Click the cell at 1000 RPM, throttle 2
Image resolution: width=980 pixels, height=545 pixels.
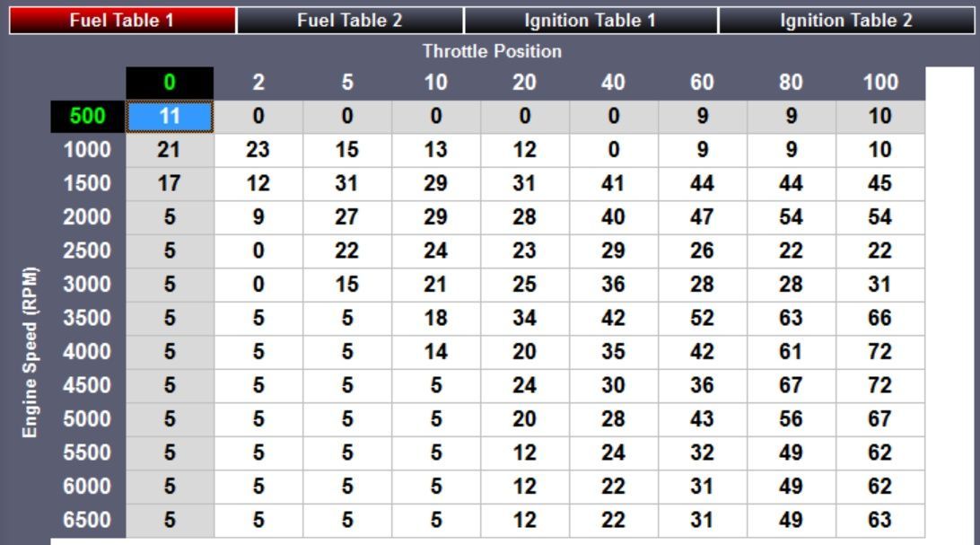[x=258, y=150]
